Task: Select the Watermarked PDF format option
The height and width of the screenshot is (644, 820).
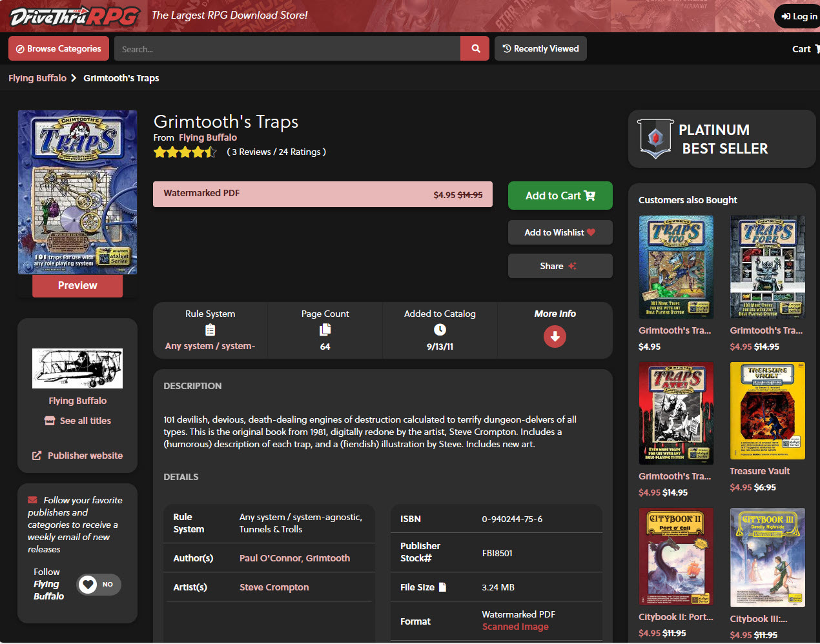Action: click(x=323, y=194)
